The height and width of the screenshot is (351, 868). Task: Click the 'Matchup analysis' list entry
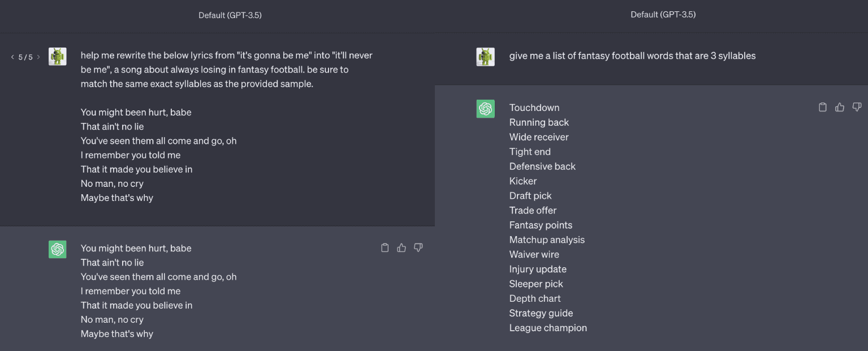[547, 239]
